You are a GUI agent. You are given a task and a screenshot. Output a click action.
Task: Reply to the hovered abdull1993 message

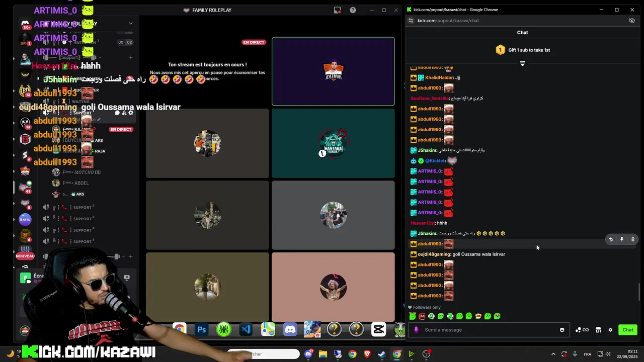pos(611,239)
